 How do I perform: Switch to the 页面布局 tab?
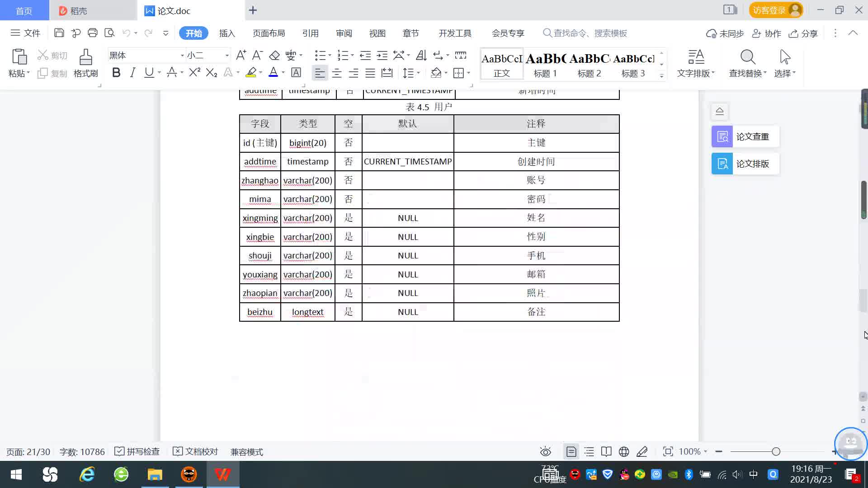coord(269,33)
